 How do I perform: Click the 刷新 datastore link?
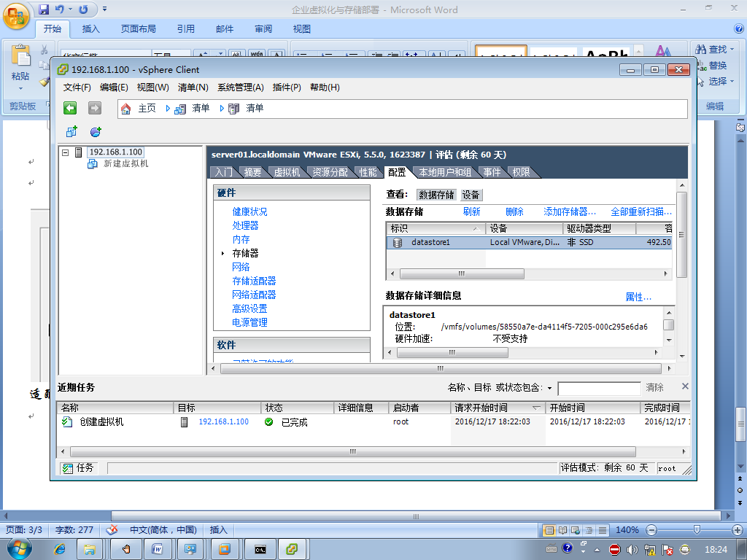[472, 211]
